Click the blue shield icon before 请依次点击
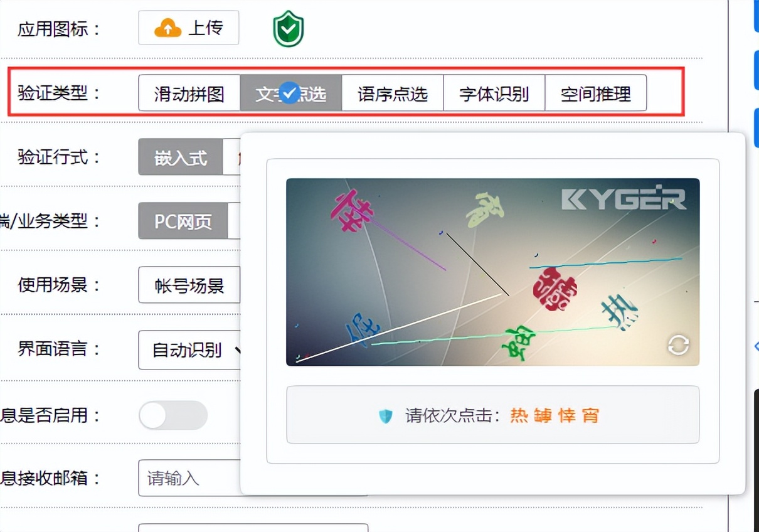Image resolution: width=759 pixels, height=532 pixels. coord(385,415)
